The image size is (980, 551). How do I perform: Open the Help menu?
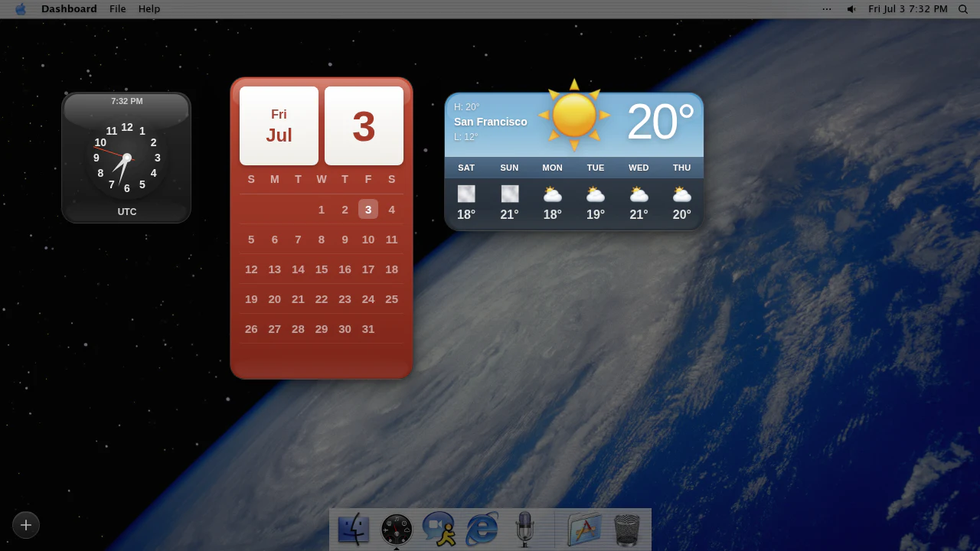(149, 9)
